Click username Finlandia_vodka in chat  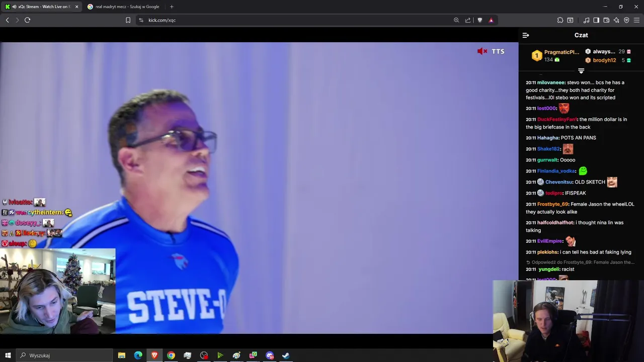tap(556, 171)
